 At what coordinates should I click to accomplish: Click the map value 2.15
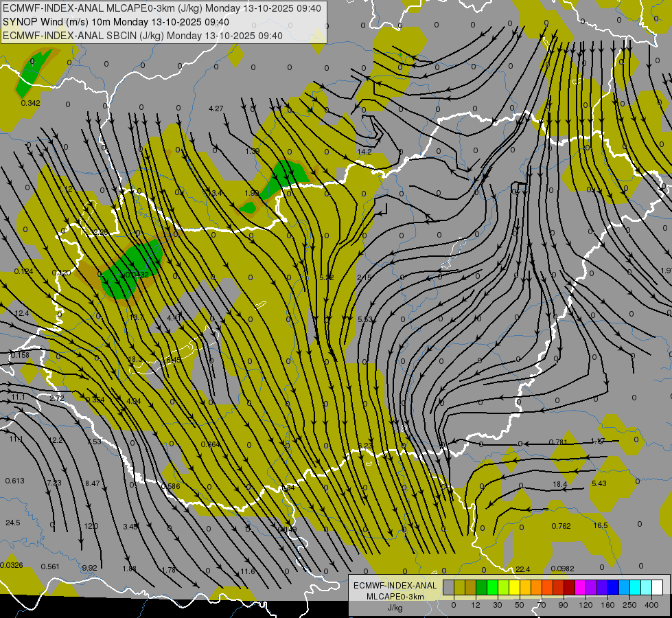coord(364,277)
